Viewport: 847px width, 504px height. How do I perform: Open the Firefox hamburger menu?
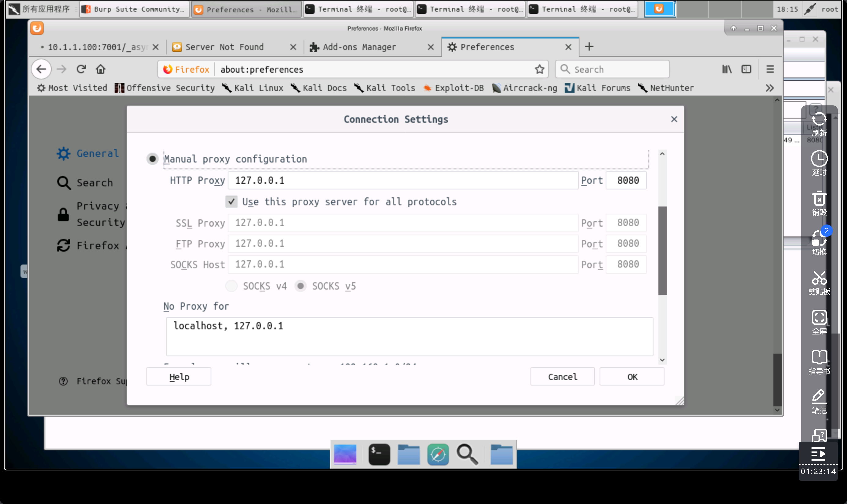pyautogui.click(x=770, y=69)
